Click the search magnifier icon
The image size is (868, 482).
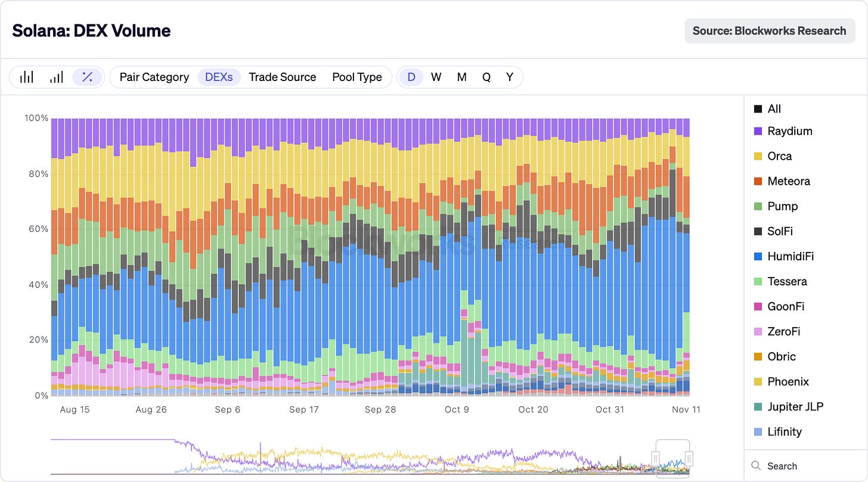756,466
